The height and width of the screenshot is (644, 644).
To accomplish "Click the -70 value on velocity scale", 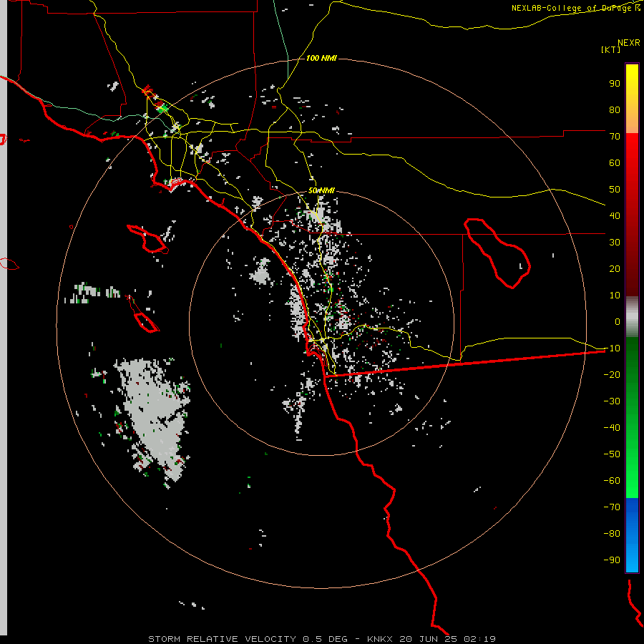I will coord(612,507).
